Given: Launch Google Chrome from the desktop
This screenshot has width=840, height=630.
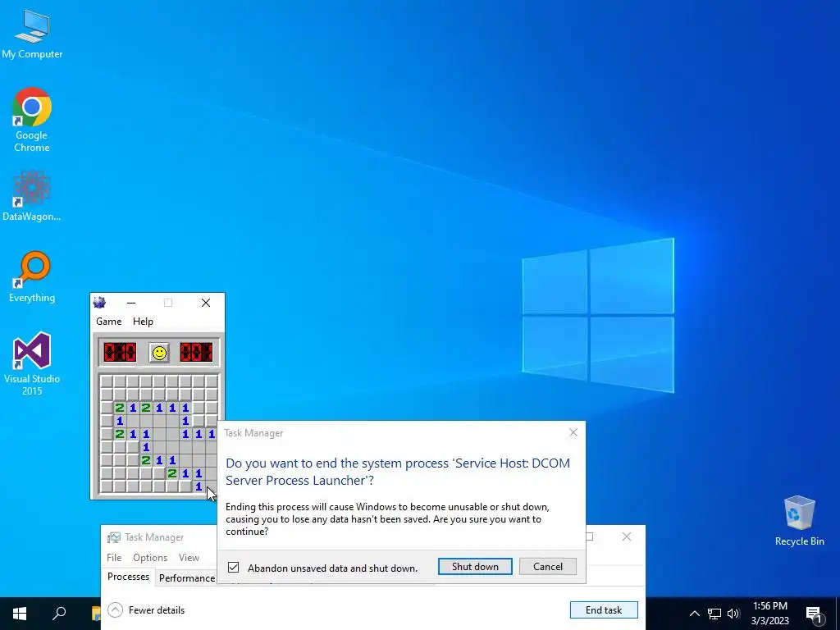Looking at the screenshot, I should tap(32, 120).
